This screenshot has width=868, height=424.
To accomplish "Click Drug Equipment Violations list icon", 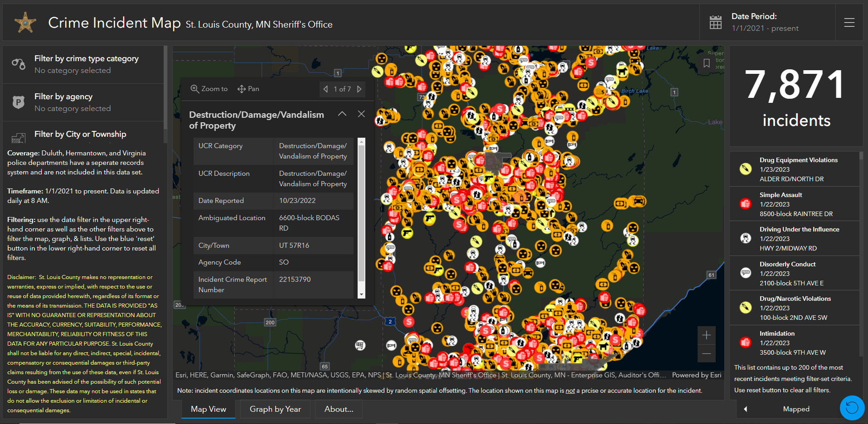I will tap(746, 169).
